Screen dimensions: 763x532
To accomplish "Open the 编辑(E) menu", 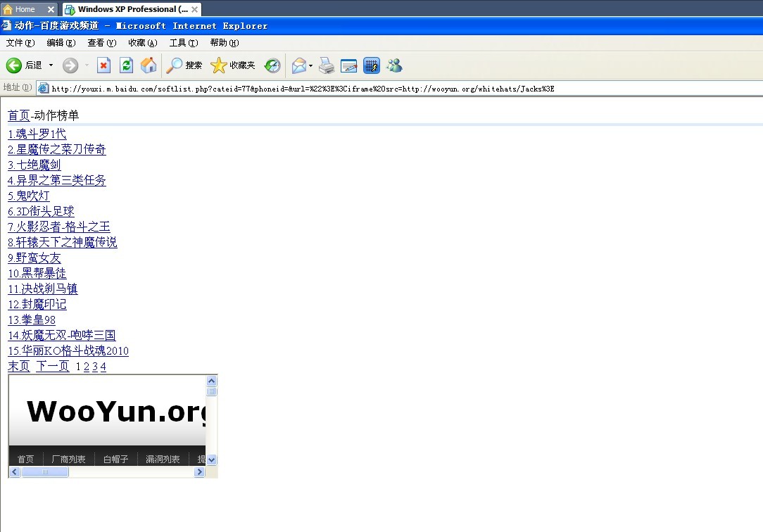I will [x=61, y=43].
